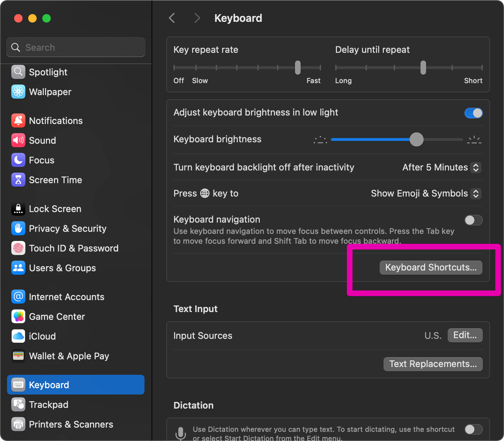This screenshot has height=441, width=504.
Task: Enable the Keyboard navigation switch
Action: (473, 220)
